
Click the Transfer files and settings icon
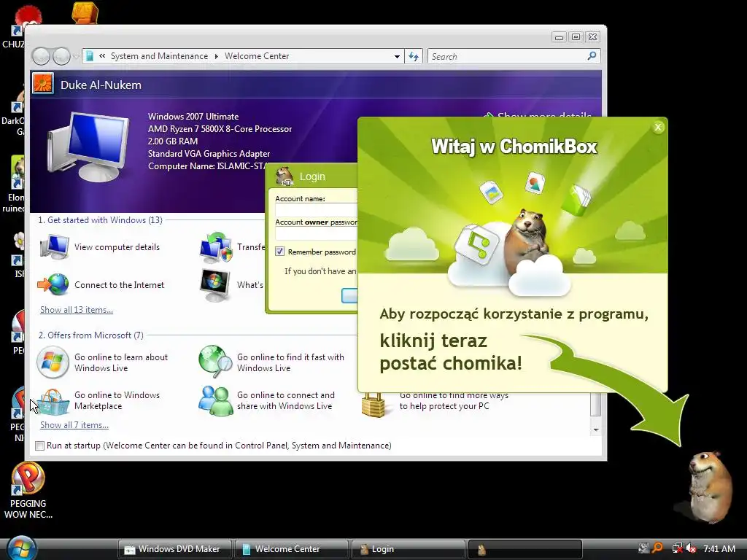point(216,247)
